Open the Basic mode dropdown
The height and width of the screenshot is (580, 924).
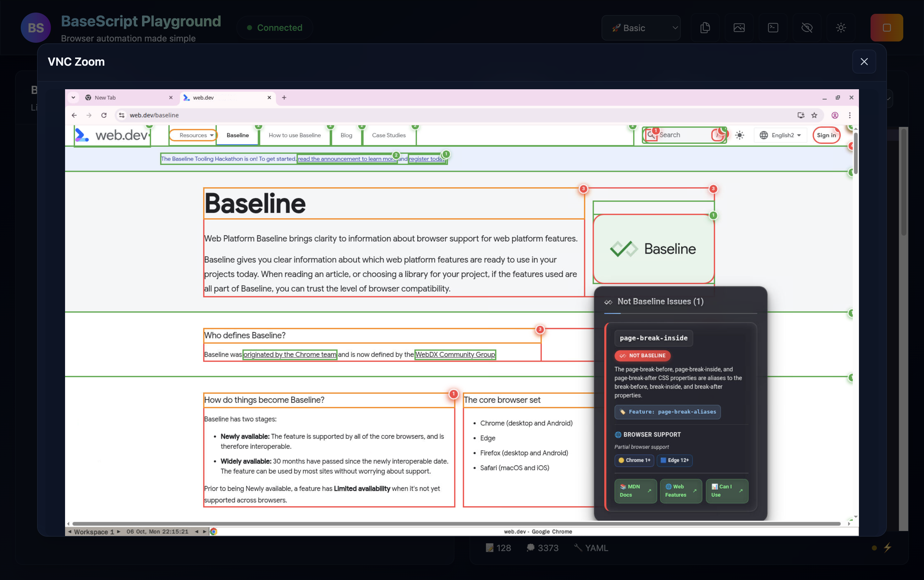(641, 28)
